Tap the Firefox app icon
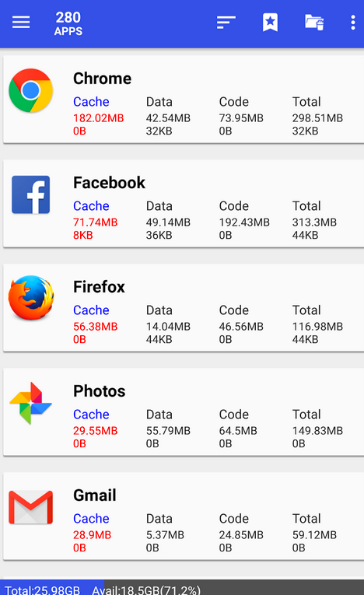The height and width of the screenshot is (595, 364). coord(31,298)
